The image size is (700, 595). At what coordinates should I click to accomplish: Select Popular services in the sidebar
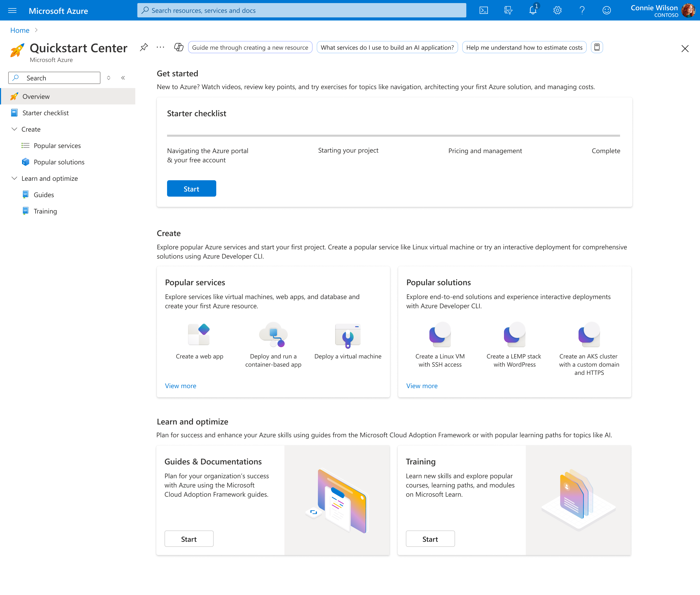[57, 145]
